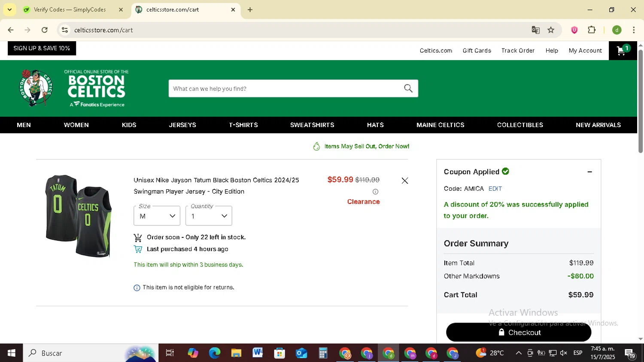Click EDIT next to code AMICA
Image resolution: width=644 pixels, height=362 pixels.
point(495,189)
